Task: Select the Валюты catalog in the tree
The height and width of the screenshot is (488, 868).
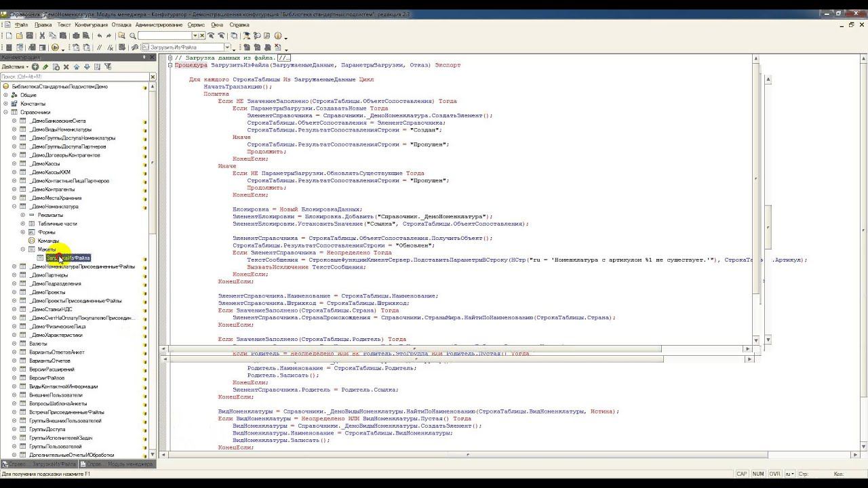Action: click(38, 344)
